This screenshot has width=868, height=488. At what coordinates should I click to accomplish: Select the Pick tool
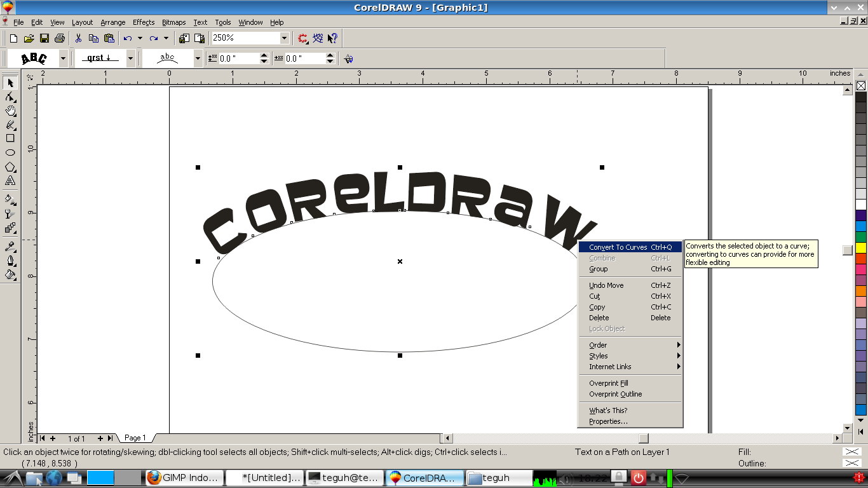pyautogui.click(x=10, y=83)
